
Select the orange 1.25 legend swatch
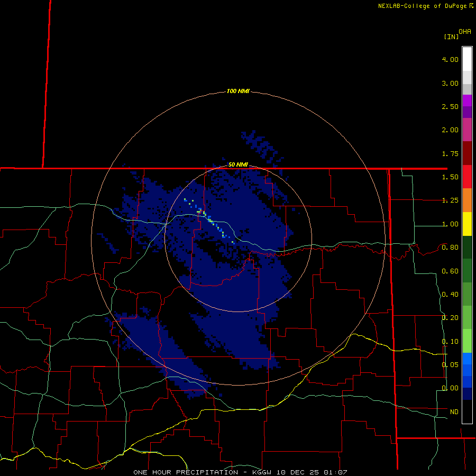pos(467,200)
